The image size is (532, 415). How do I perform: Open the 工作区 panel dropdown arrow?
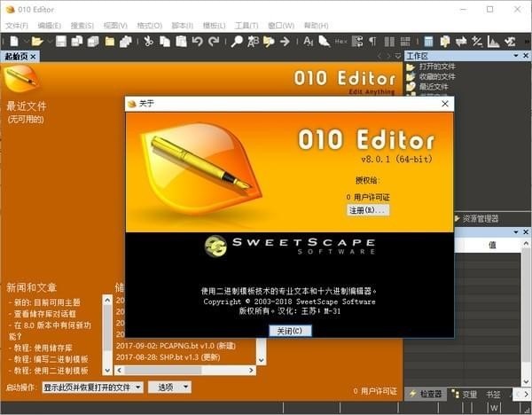[516, 55]
